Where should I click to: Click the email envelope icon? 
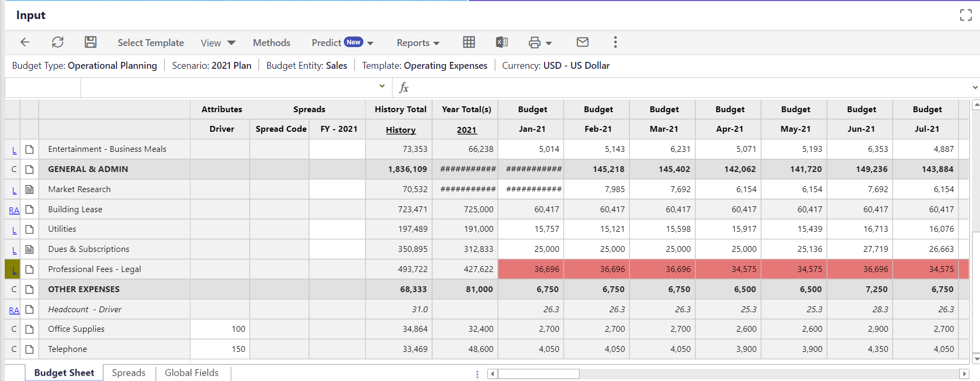point(583,42)
